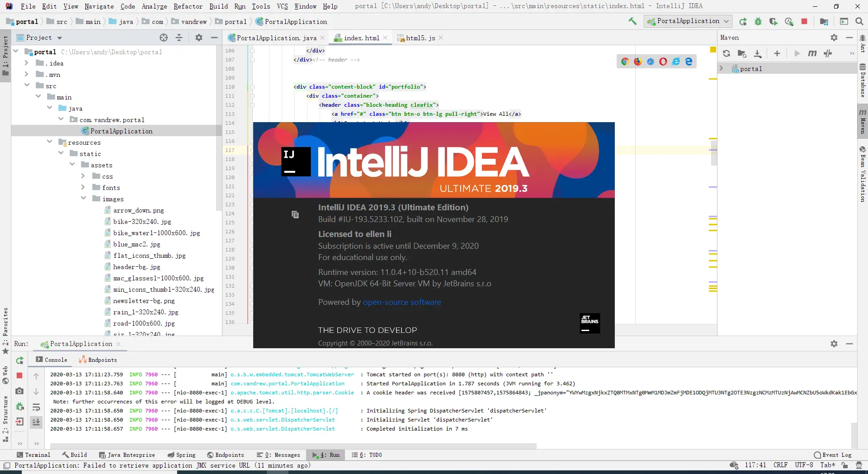Expand the css folder
Viewport: 868px width, 474px height.
(x=83, y=176)
